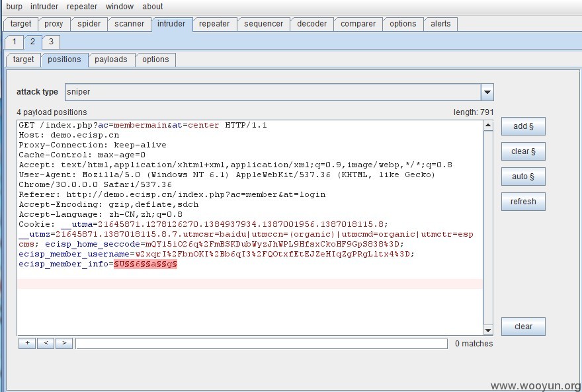Switch to the payloads tab
582x392 pixels.
tap(110, 59)
